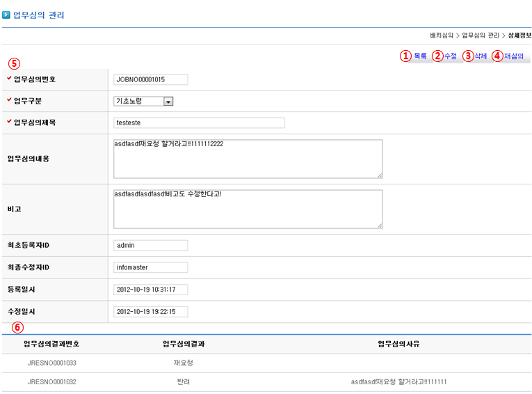Click the 업무심의결과번호 column header
This screenshot has height=394, width=532.
[51, 344]
